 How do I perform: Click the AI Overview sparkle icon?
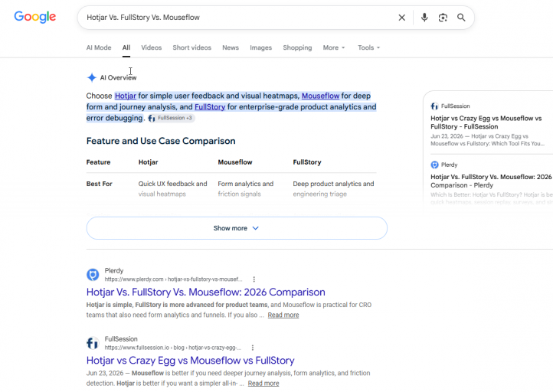click(x=92, y=77)
